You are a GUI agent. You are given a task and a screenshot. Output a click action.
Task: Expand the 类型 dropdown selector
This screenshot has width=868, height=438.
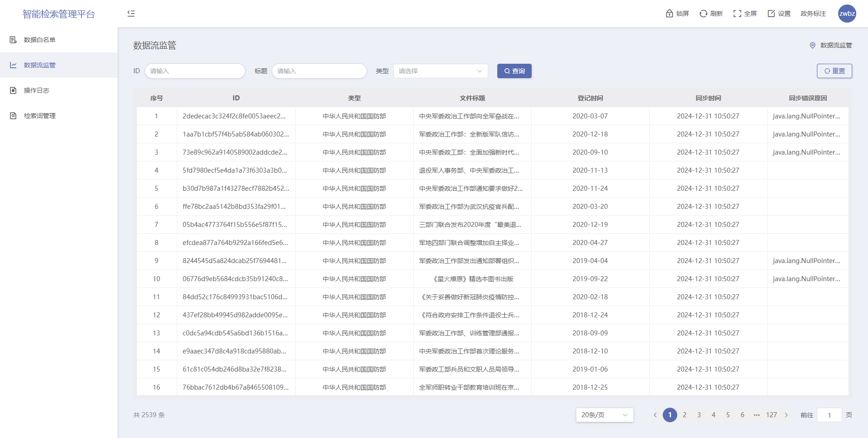click(440, 71)
